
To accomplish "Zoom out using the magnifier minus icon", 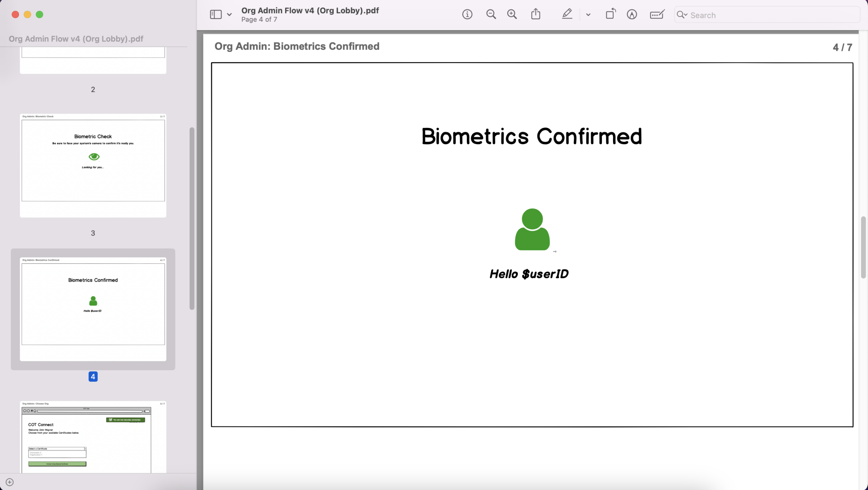I will [x=491, y=15].
